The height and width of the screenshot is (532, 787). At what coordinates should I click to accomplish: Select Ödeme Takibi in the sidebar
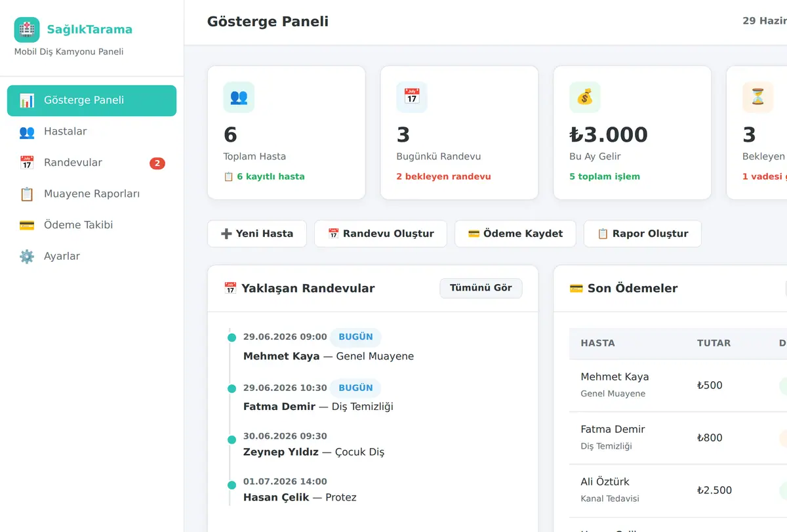(x=92, y=225)
